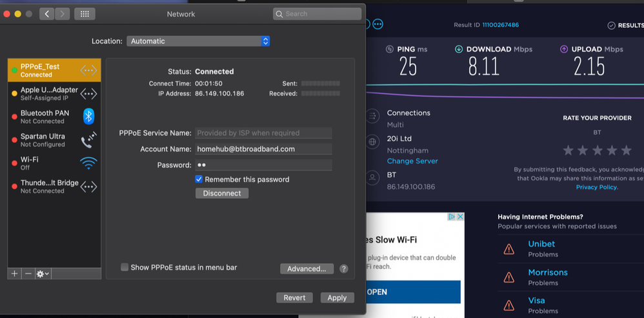Add a new network service with plus
Image resolution: width=644 pixels, height=318 pixels.
coord(14,273)
